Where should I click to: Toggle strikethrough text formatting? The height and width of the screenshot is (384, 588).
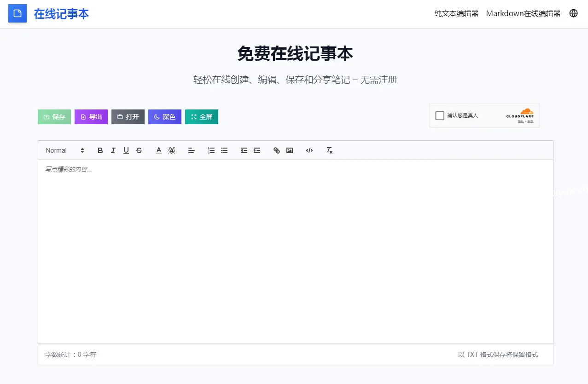(139, 150)
